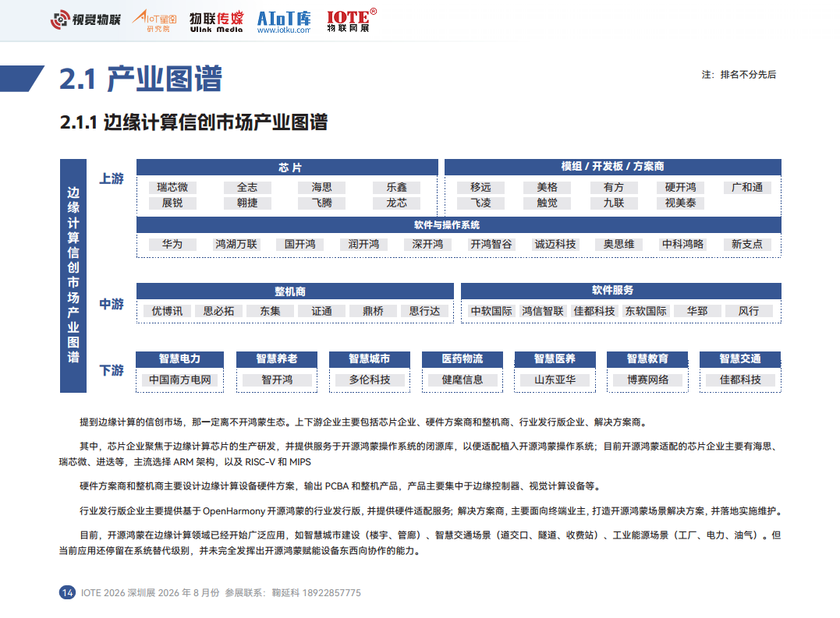Click the 博赛网络 cell
840x618 pixels.
pos(647,380)
